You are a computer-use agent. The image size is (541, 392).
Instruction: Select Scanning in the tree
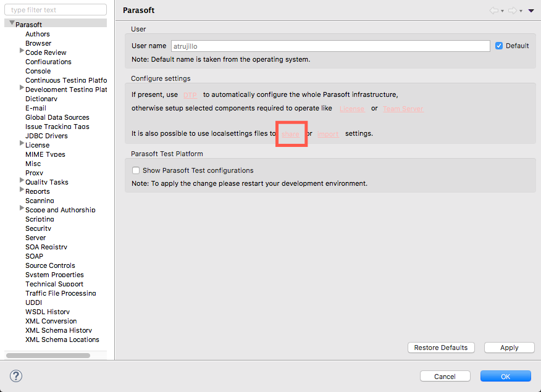point(40,201)
